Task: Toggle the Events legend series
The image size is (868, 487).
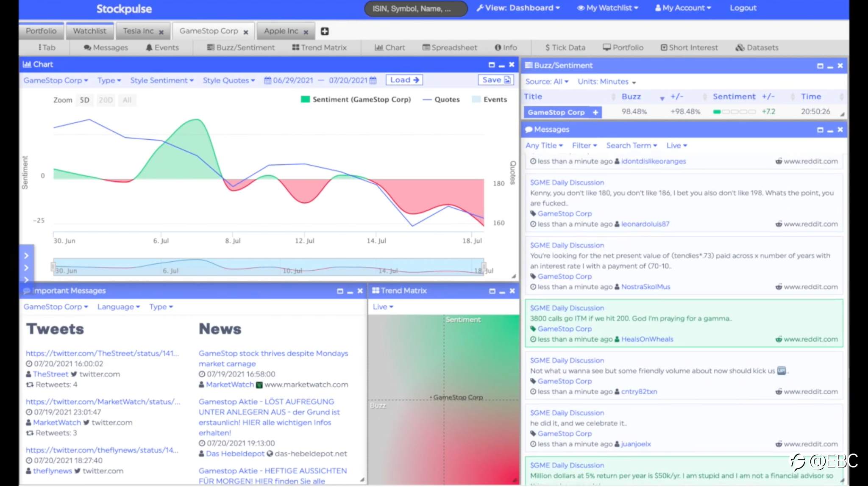Action: pos(490,100)
